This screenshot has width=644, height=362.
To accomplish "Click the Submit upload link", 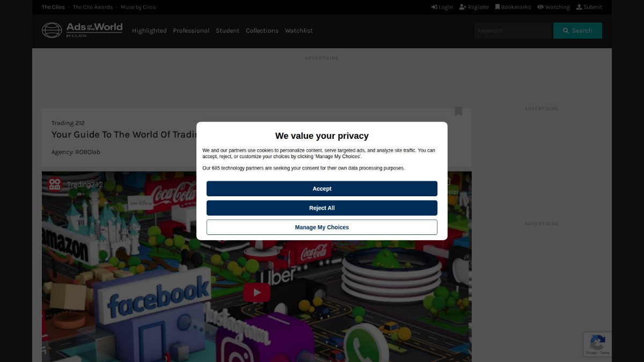I will point(589,7).
